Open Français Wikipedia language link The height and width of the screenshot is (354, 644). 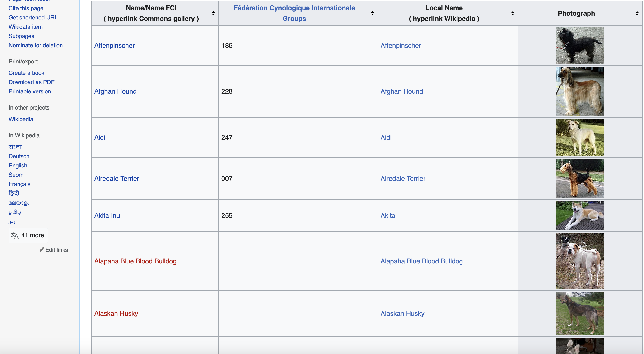click(19, 184)
